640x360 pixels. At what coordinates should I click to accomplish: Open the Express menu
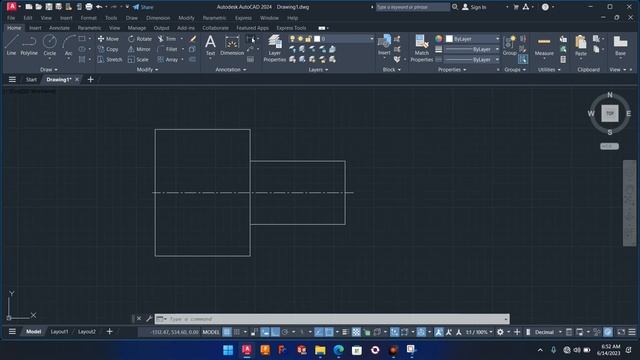243,18
